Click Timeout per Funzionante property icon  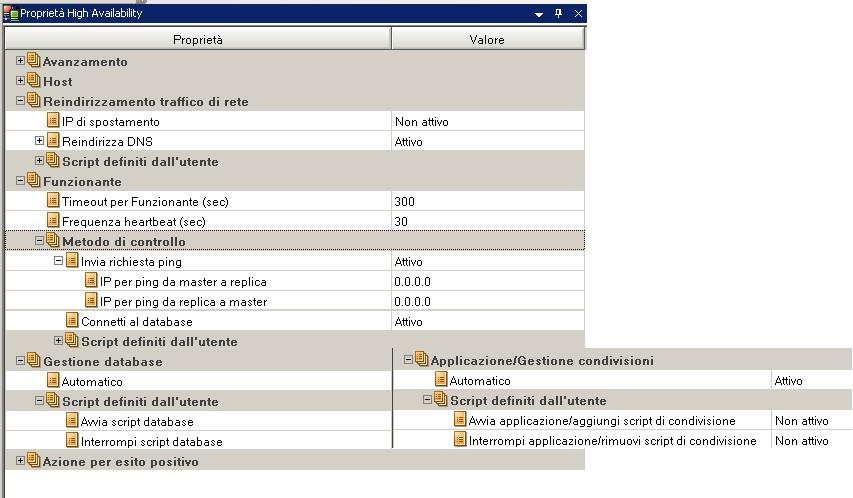click(x=53, y=200)
